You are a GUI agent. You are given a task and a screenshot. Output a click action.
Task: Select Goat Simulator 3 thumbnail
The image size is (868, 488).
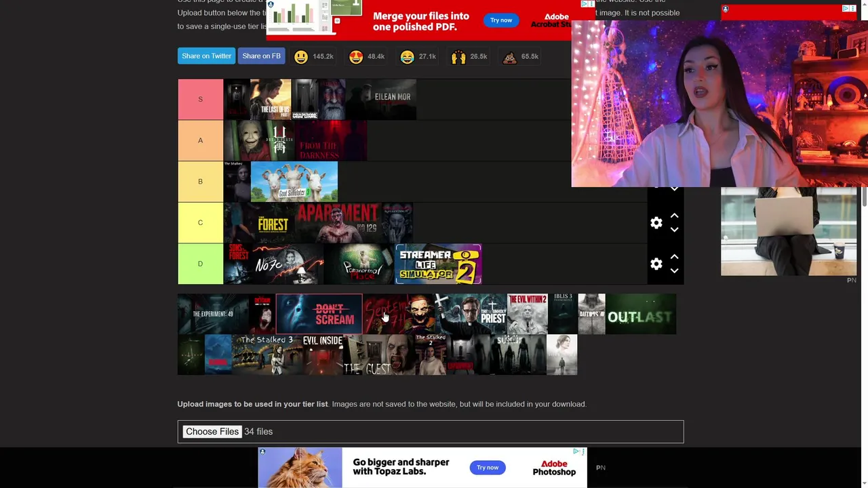tap(294, 182)
